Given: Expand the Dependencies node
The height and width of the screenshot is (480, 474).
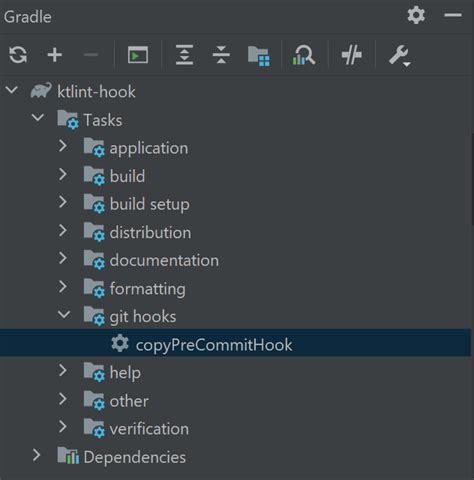Looking at the screenshot, I should pos(36,455).
